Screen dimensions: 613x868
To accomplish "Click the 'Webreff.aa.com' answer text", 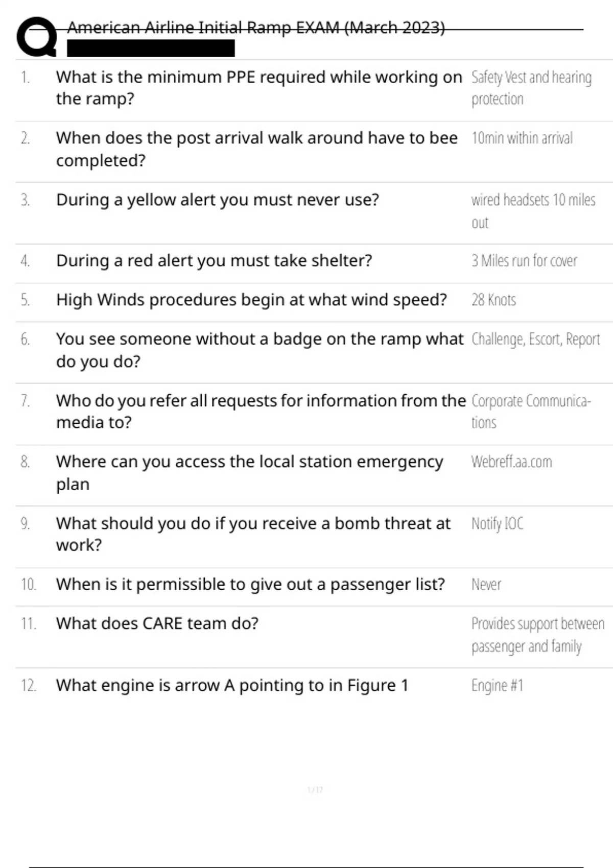I will tap(511, 462).
